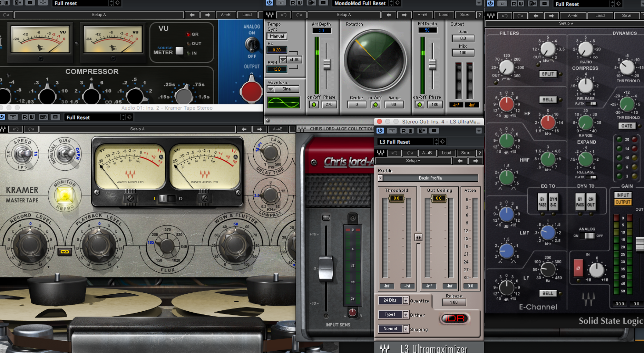This screenshot has height=353, width=644.
Task: Click Kramer Tape FLUX knob
Action: (167, 246)
